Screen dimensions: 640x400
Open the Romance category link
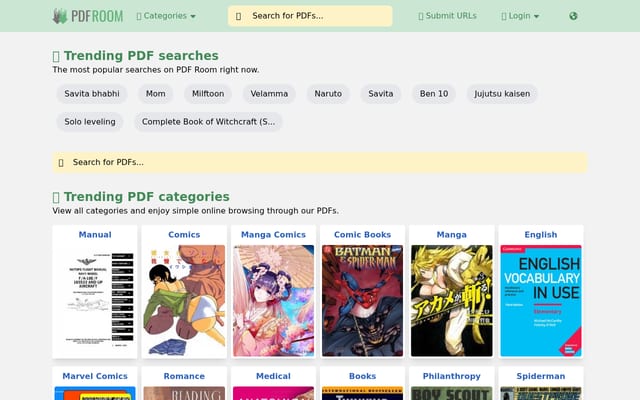click(184, 376)
